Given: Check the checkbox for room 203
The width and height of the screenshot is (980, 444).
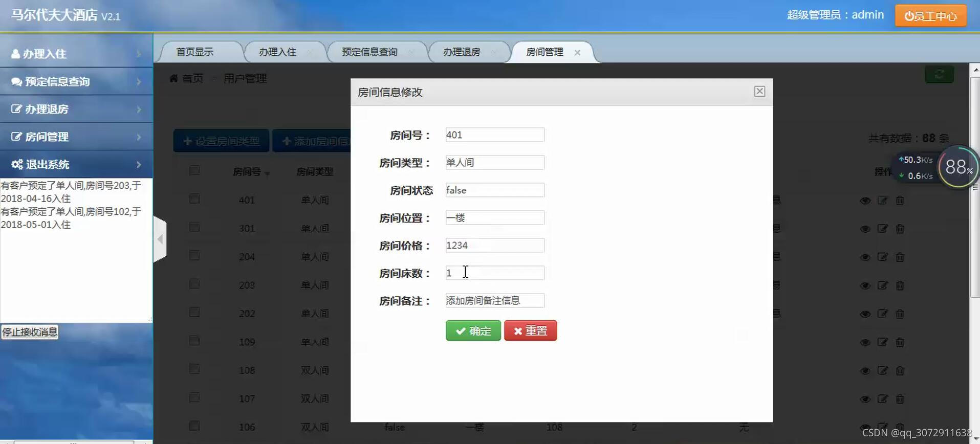Looking at the screenshot, I should [194, 284].
